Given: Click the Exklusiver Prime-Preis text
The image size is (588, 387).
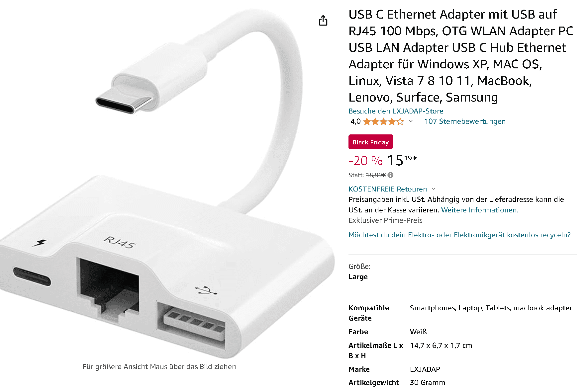Looking at the screenshot, I should tap(385, 220).
